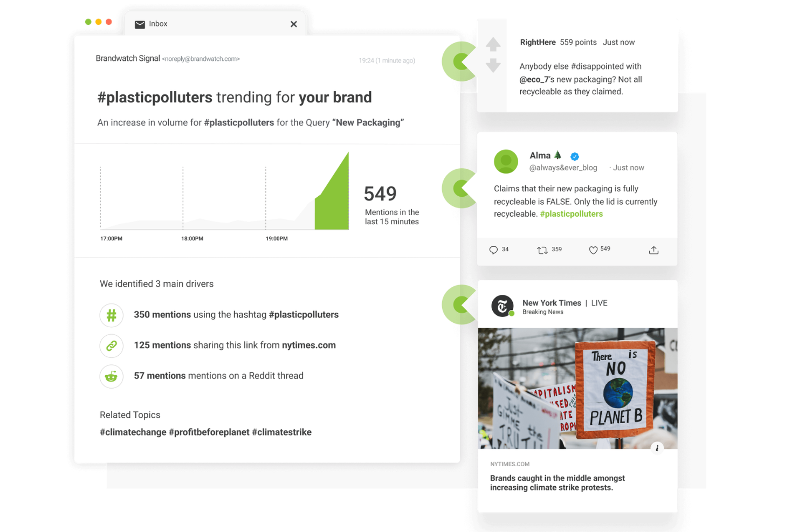798x532 pixels.
Task: Open the Reddit icon next to thread mentions
Action: pos(111,377)
